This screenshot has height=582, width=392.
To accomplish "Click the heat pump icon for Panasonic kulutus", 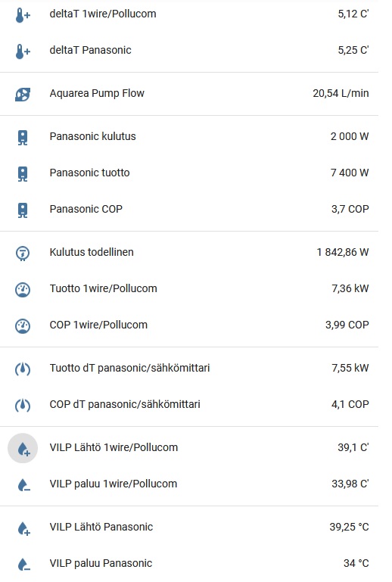I will pyautogui.click(x=23, y=137).
